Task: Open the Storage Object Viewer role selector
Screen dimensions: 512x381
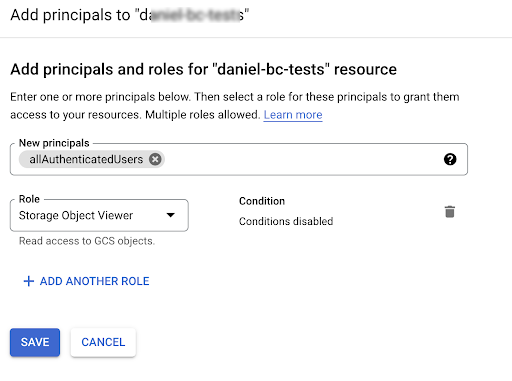Action: (99, 215)
